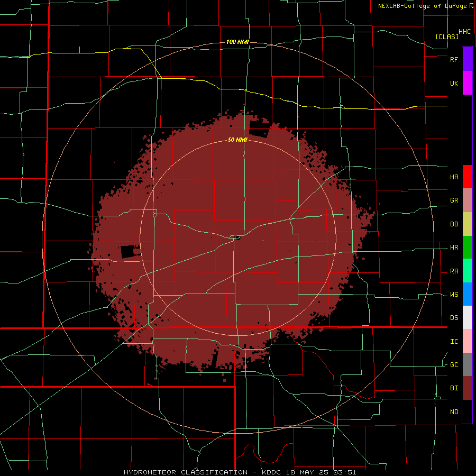The image size is (476, 476).
Task: Click the radar site marker at map center
Action: (x=237, y=237)
